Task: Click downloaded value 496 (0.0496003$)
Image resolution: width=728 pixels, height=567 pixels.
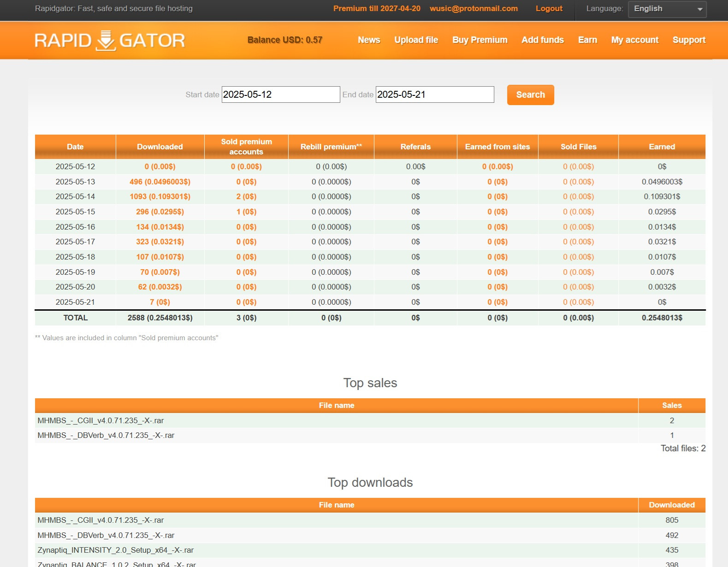Action: point(160,182)
